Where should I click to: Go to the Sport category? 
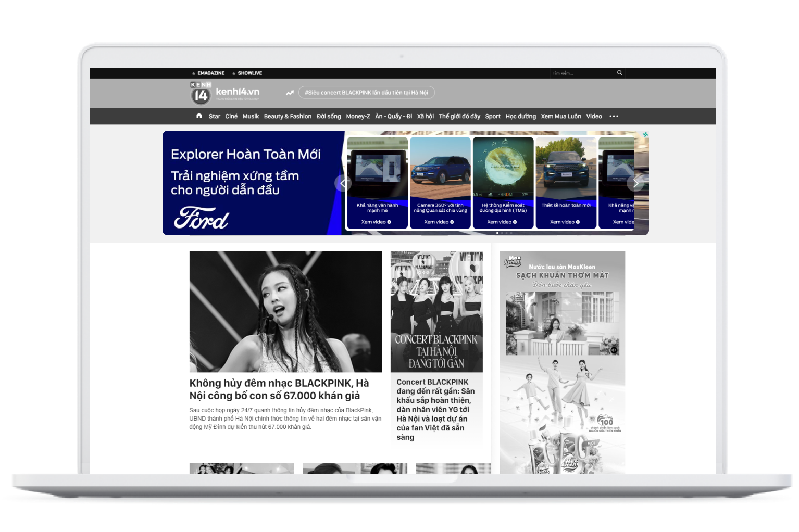492,117
